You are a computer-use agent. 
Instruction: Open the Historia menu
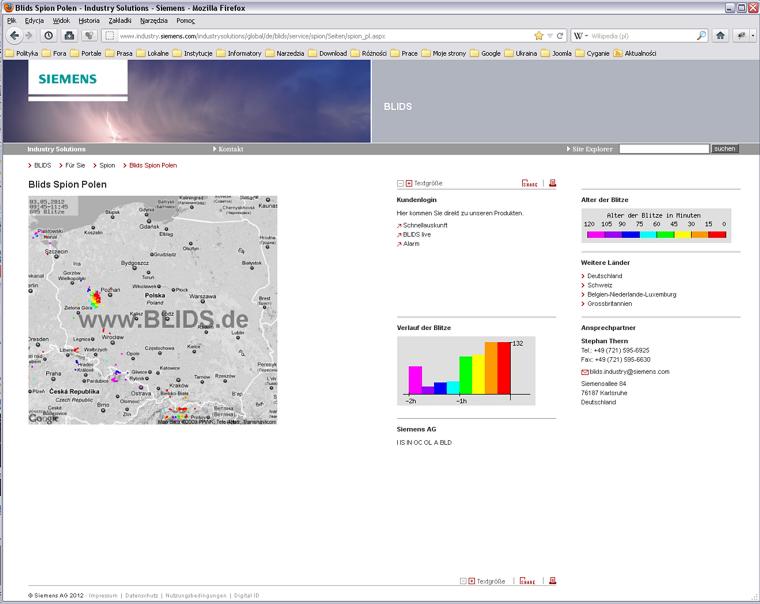click(x=89, y=20)
